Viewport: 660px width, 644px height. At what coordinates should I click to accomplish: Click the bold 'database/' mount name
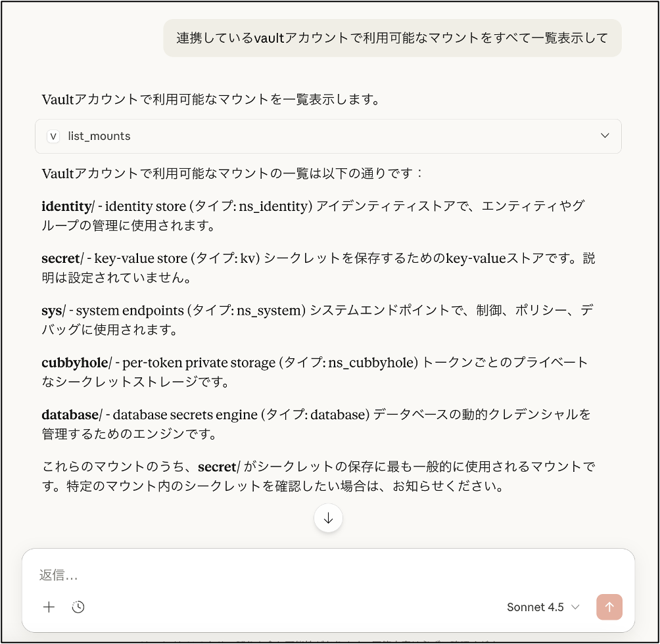tap(72, 415)
